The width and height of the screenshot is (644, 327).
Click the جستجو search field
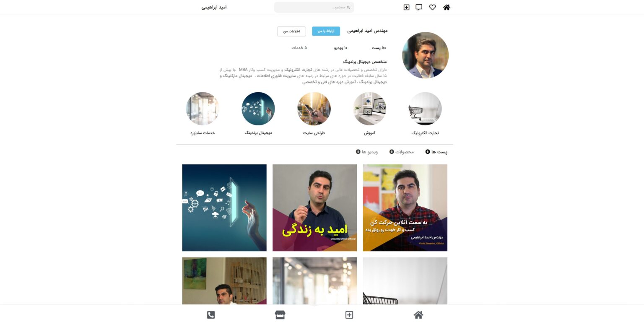[x=314, y=7]
